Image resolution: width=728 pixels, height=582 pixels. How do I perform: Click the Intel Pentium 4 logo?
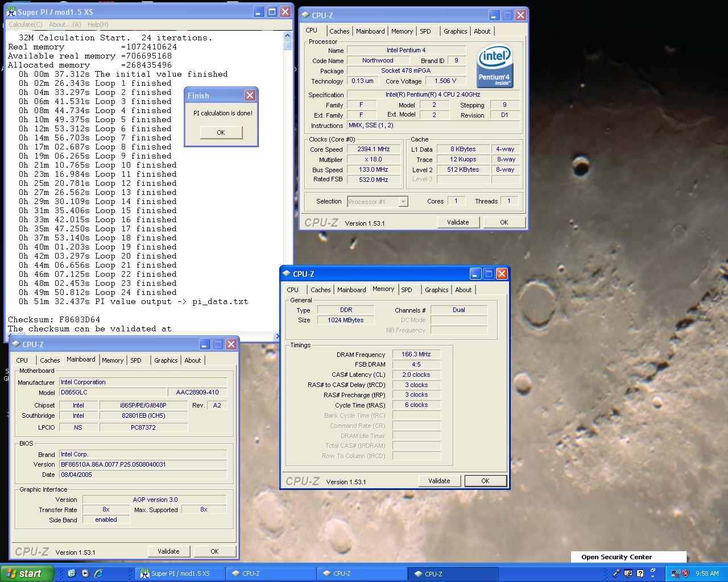tap(495, 66)
